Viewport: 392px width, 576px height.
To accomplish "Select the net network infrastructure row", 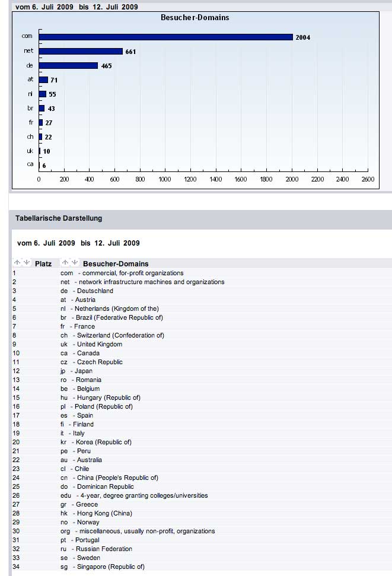I will pos(142,282).
